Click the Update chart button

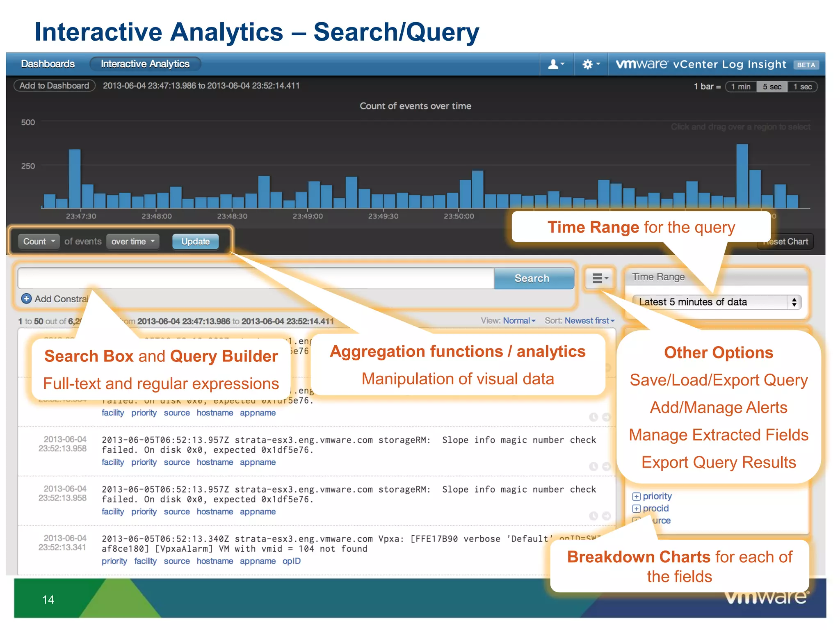click(x=195, y=242)
